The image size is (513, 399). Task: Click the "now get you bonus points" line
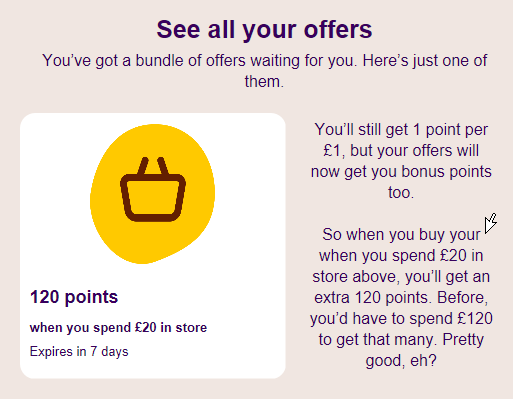401,172
